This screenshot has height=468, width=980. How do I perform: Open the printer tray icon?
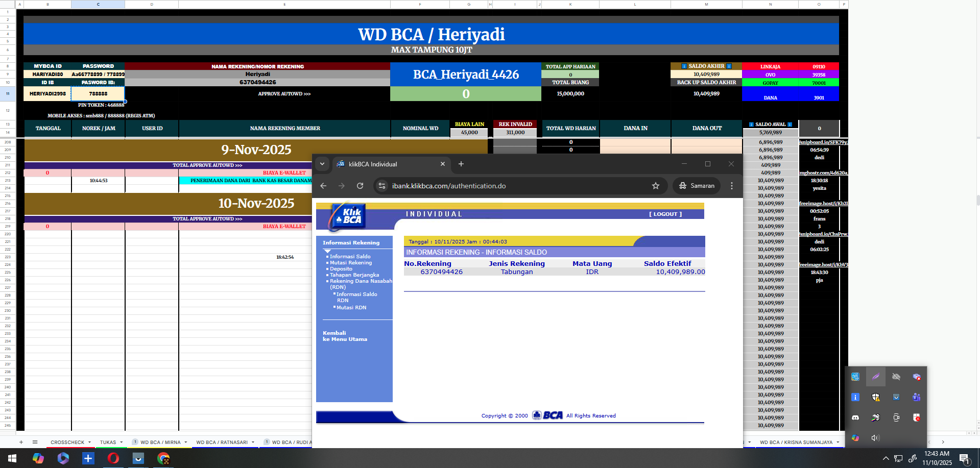click(x=876, y=417)
